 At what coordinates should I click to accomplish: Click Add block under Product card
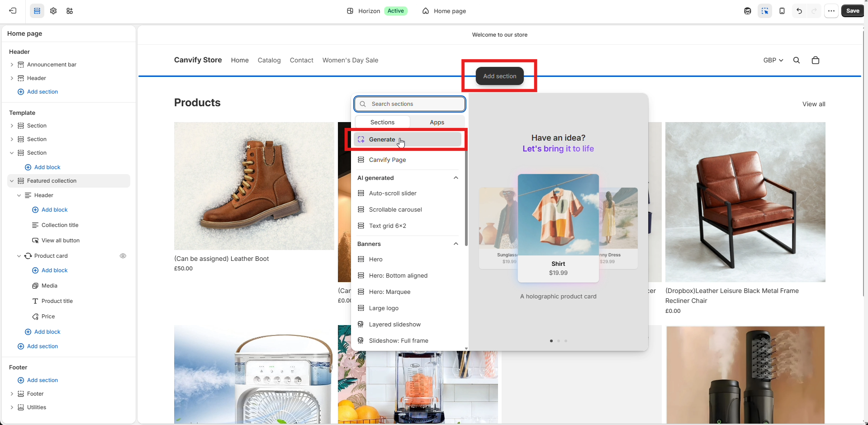50,270
